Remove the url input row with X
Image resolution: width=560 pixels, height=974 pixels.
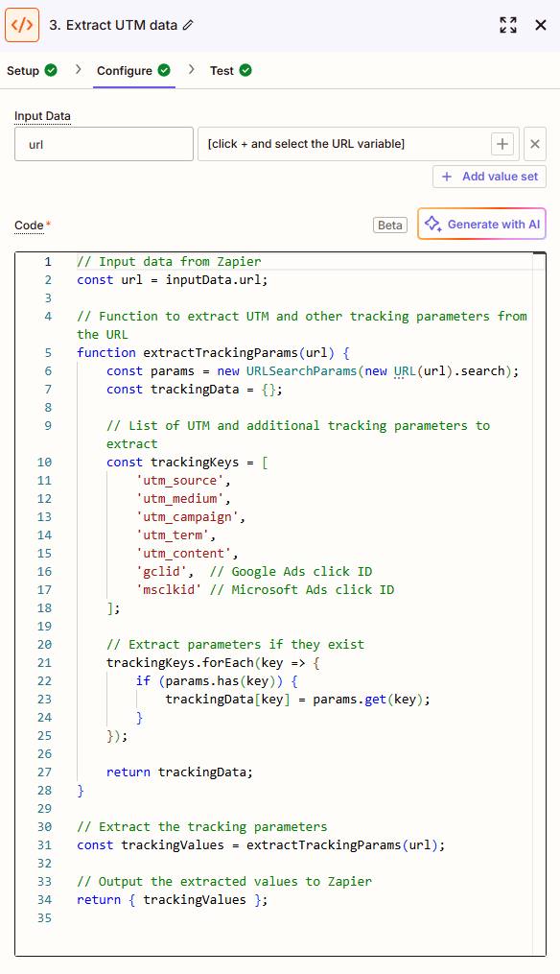(x=535, y=144)
